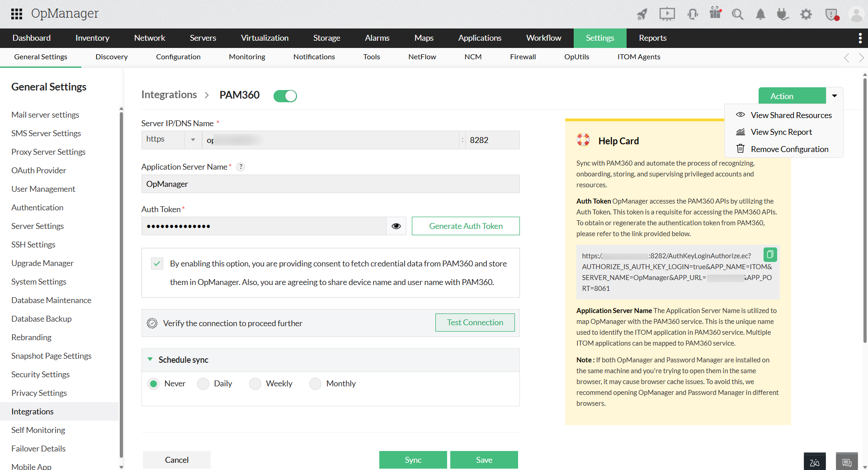
Task: Open the ITOM Agents subtab
Action: pyautogui.click(x=639, y=57)
